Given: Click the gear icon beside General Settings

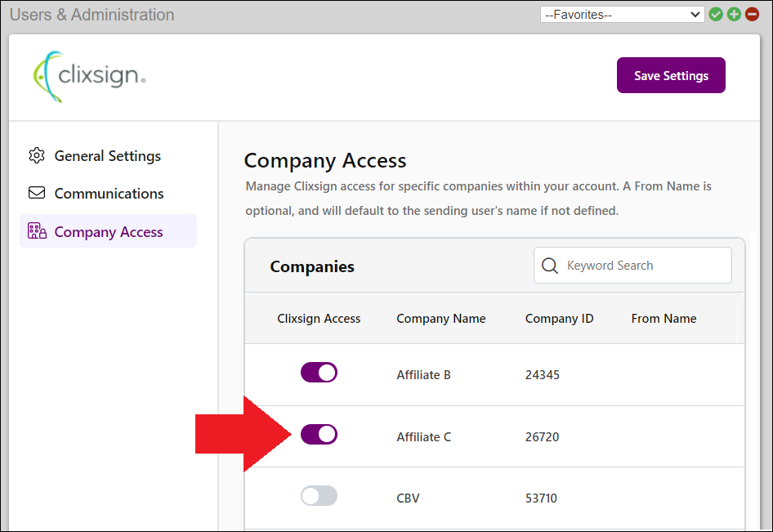Looking at the screenshot, I should (37, 155).
